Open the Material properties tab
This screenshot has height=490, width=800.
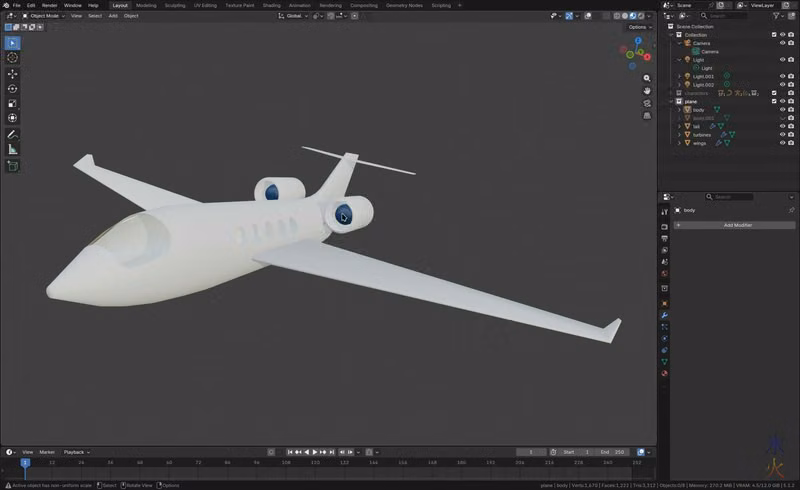664,373
